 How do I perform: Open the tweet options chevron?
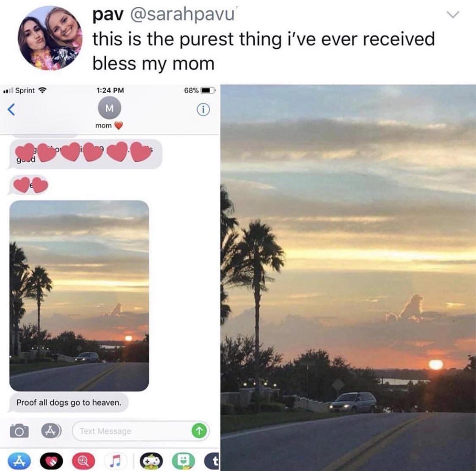click(453, 14)
